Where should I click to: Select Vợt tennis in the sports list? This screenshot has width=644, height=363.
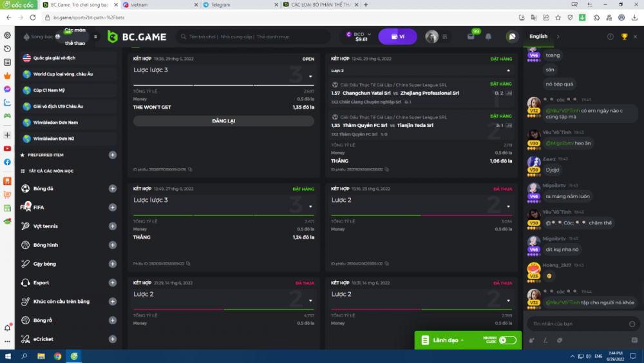[x=46, y=226]
